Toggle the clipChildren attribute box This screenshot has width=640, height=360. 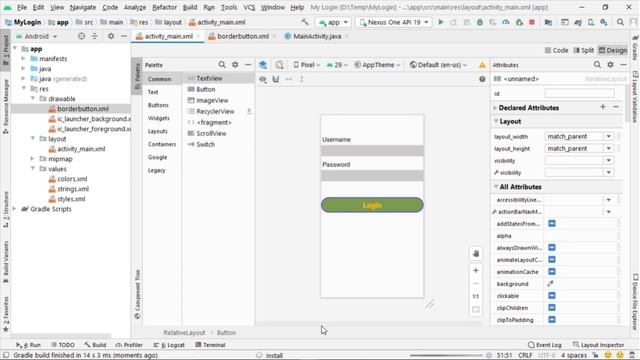click(552, 308)
